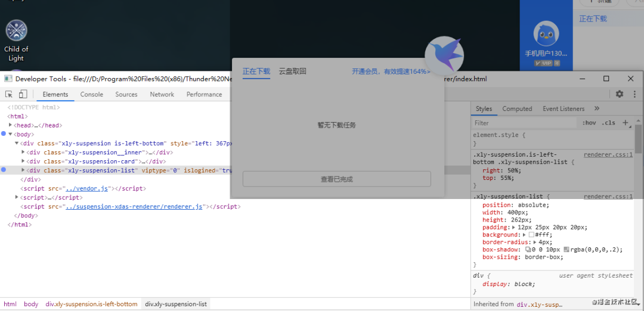Image resolution: width=644 pixels, height=311 pixels.
Task: Open the Performance tab
Action: [x=204, y=94]
